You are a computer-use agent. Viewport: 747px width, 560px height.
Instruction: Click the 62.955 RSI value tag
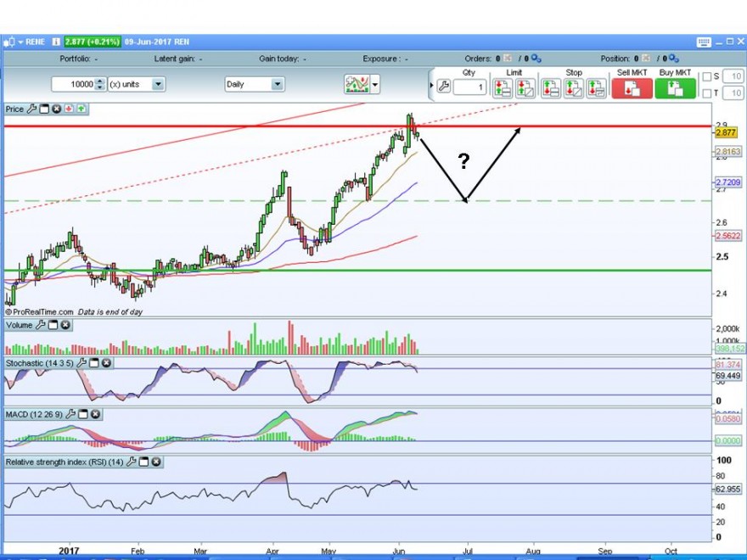[728, 489]
